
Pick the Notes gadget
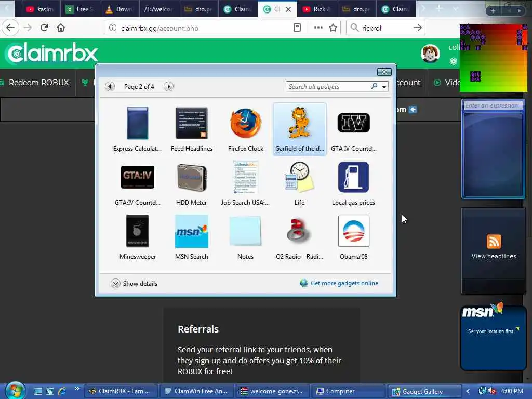[x=245, y=237]
